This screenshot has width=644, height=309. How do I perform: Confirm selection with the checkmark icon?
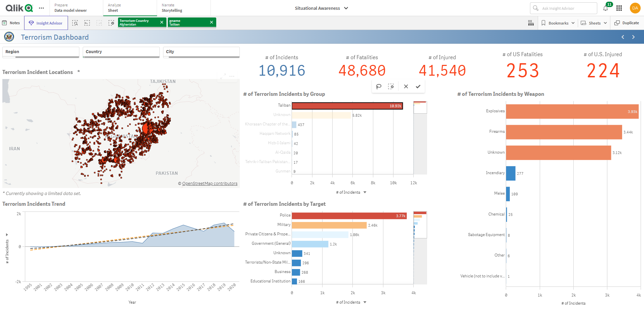tap(418, 86)
